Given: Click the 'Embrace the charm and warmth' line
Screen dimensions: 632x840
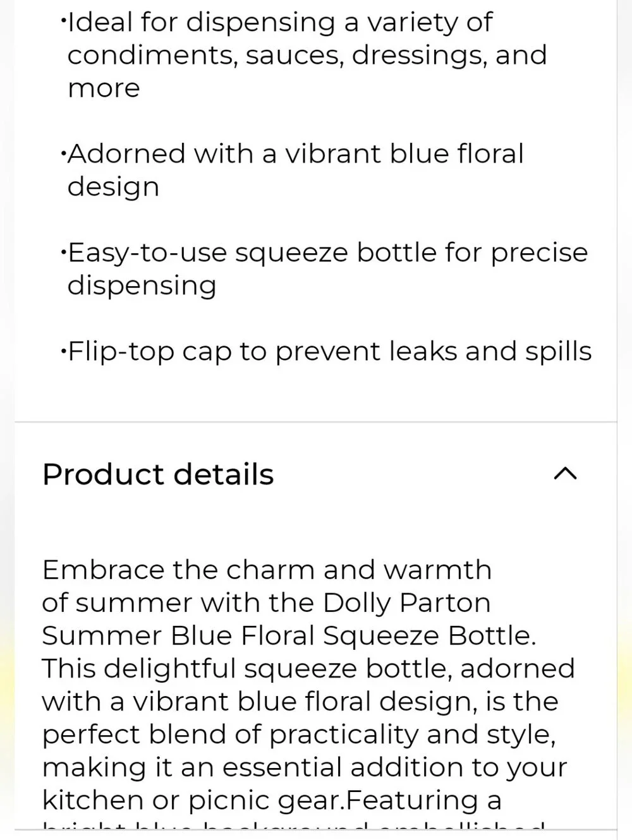Looking at the screenshot, I should tap(267, 570).
